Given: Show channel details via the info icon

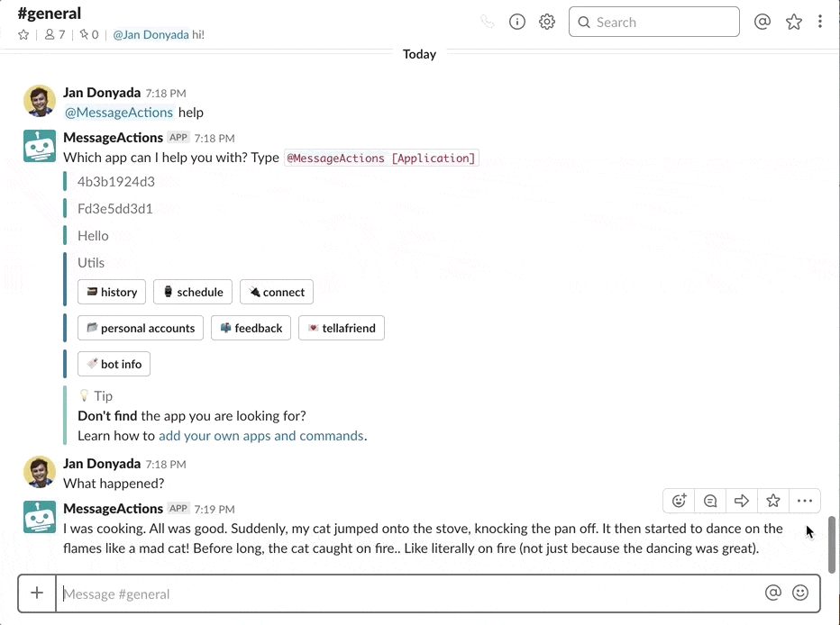Looking at the screenshot, I should pos(516,22).
